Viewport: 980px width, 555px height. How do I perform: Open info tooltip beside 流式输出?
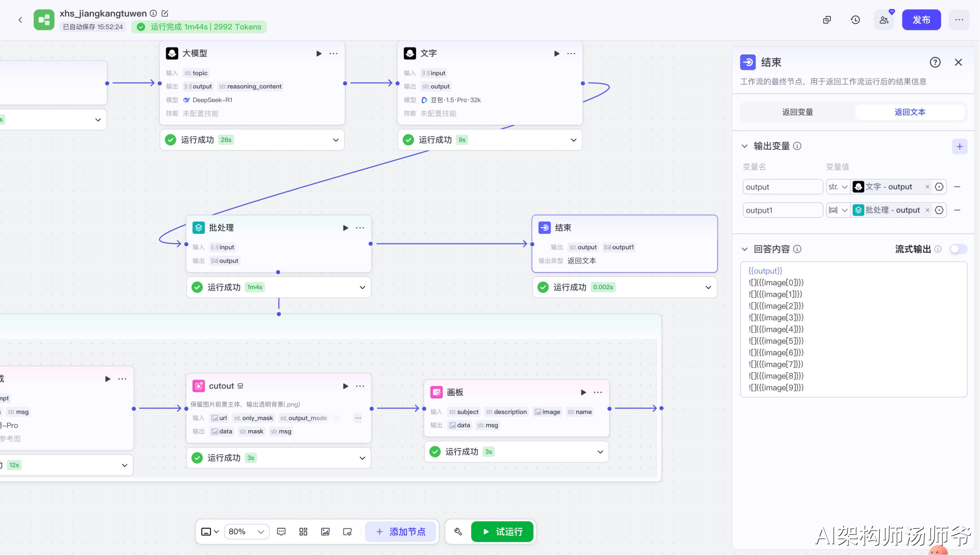(938, 249)
